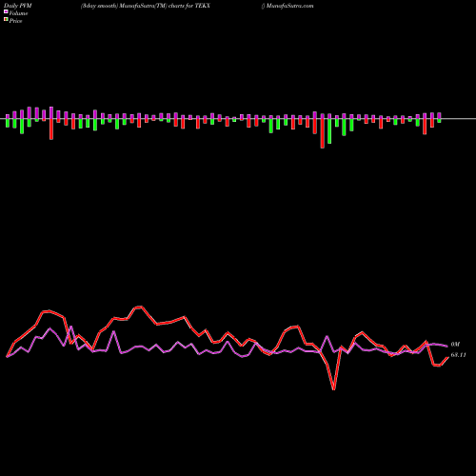Open the MunafaSutra.com link text
Image resolution: width=476 pixels, height=476 pixels.
(x=290, y=6)
